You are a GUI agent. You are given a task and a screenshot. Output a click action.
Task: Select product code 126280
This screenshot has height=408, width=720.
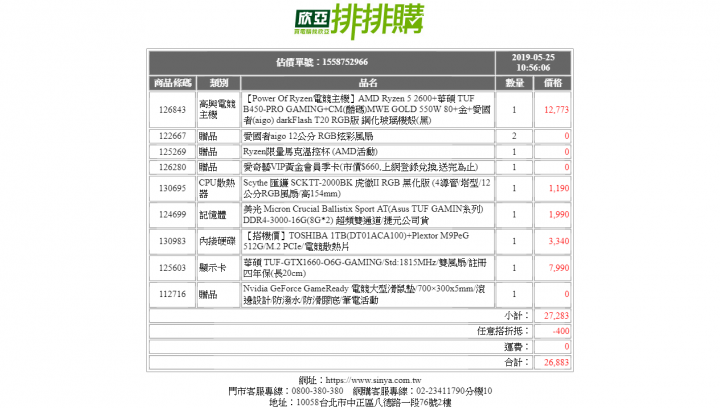172,168
